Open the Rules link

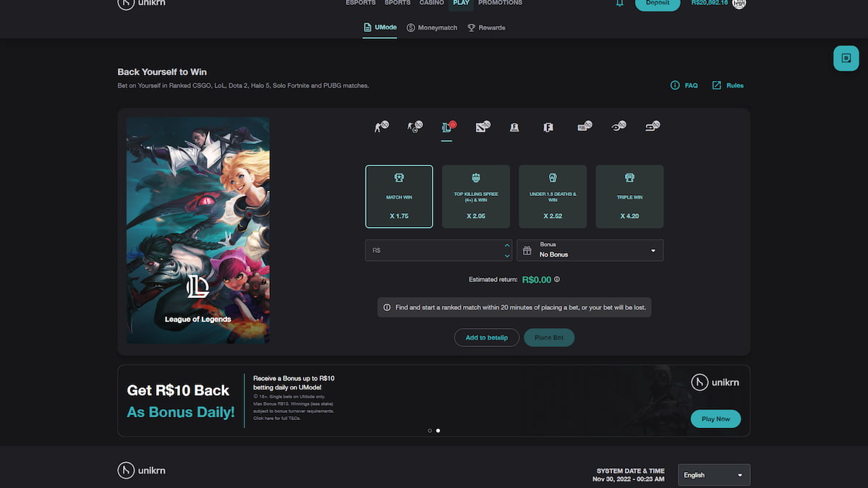pyautogui.click(x=728, y=85)
